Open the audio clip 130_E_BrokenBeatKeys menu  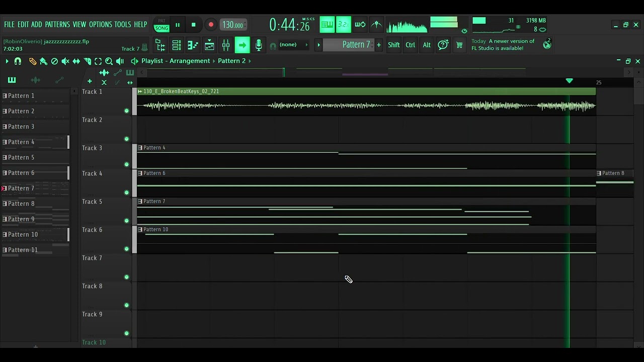pos(140,92)
